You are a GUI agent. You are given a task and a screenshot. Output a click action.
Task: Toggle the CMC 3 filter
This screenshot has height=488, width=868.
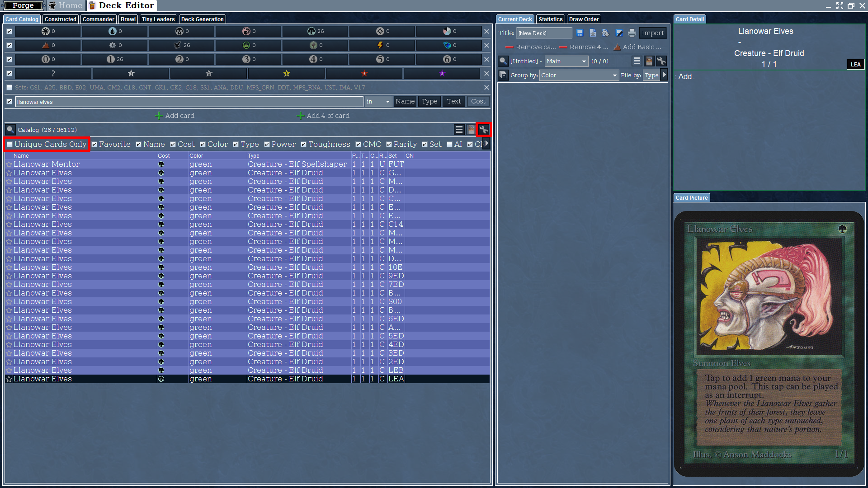click(249, 59)
